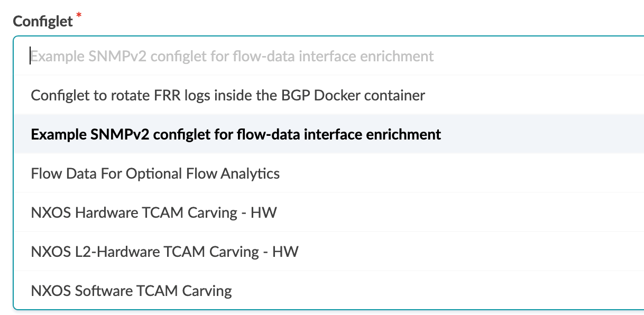Click the red required asterisk beside Configlet
Screen dimensions: 644x315
pyautogui.click(x=79, y=17)
